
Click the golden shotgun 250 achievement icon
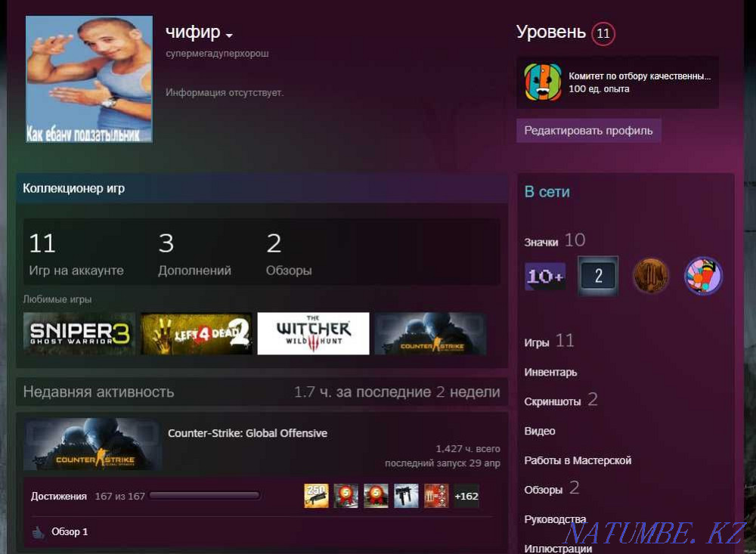(315, 496)
